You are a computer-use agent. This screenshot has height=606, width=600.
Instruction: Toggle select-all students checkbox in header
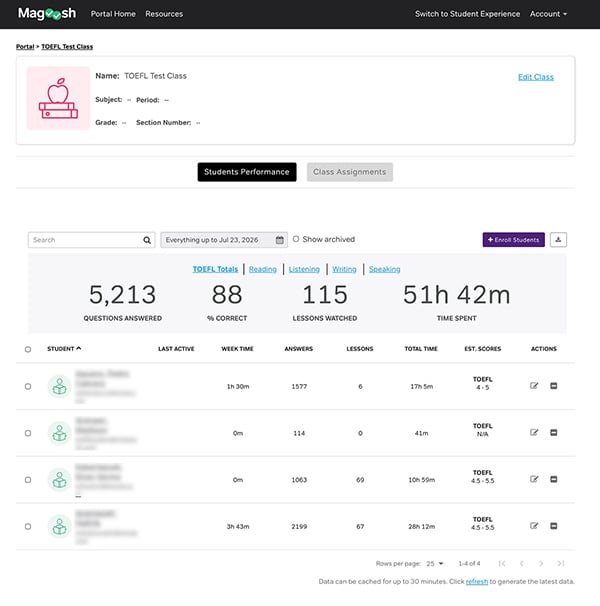pyautogui.click(x=28, y=349)
